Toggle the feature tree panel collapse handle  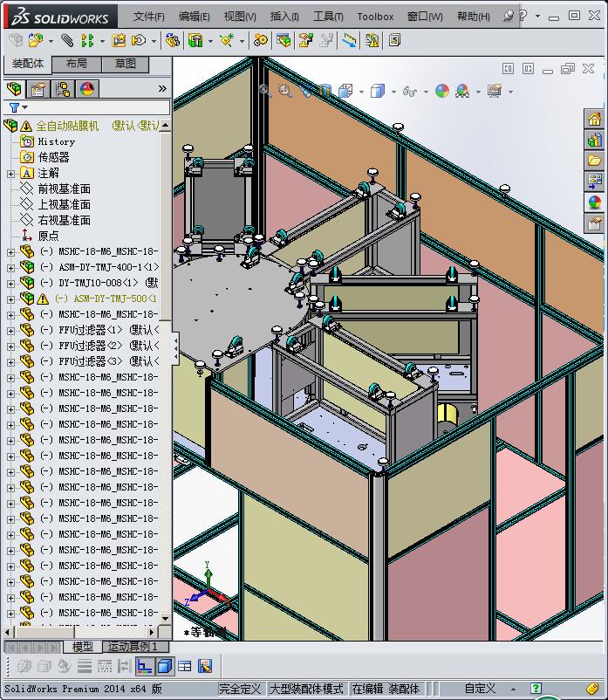coord(175,347)
